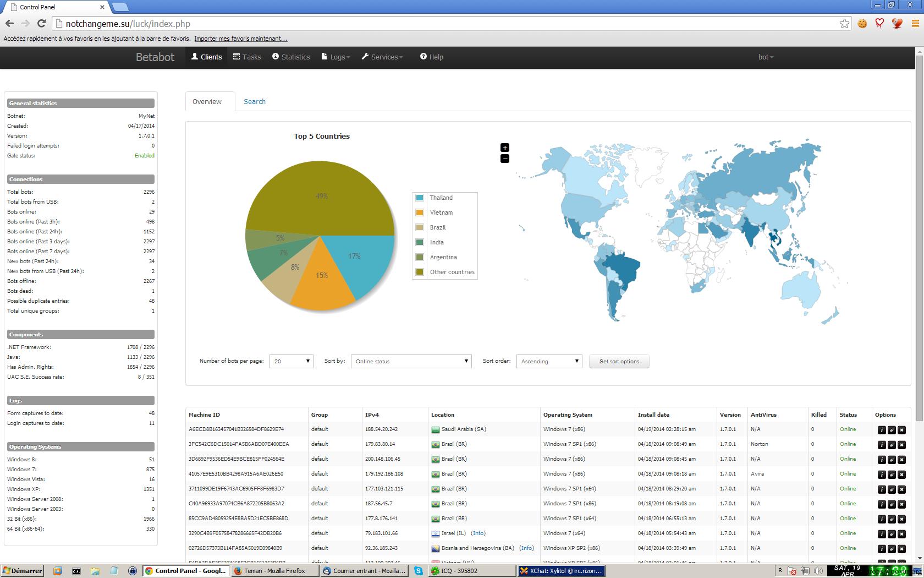Expand the Logs menu in navbar

pos(336,57)
